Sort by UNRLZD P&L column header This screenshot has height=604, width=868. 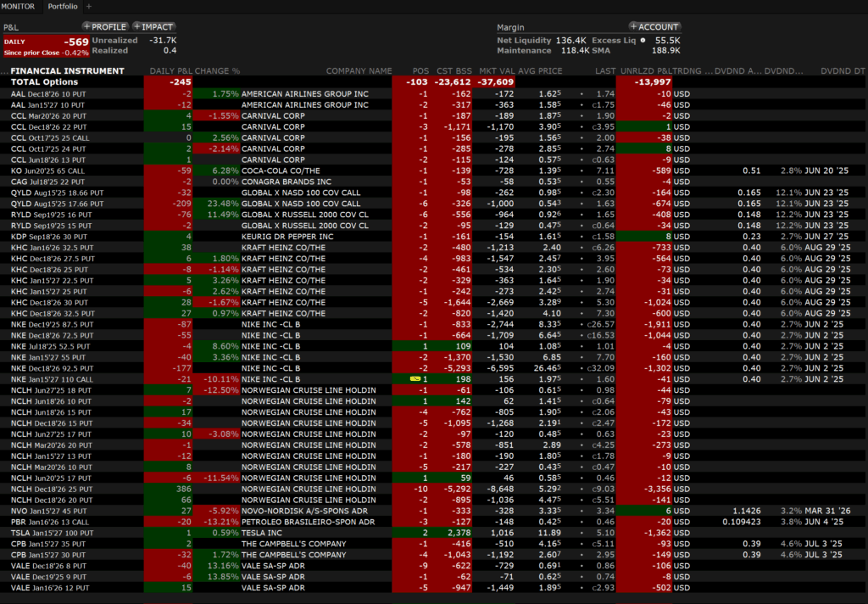click(x=646, y=71)
